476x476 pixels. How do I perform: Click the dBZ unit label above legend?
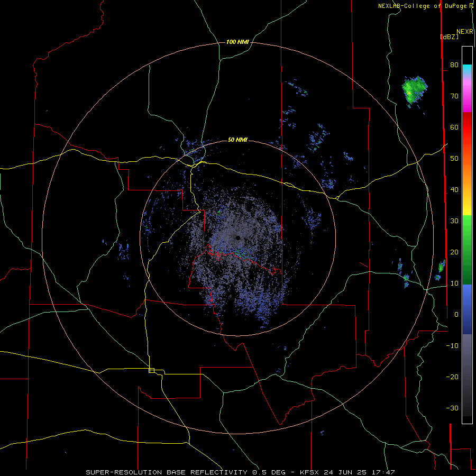tap(449, 36)
